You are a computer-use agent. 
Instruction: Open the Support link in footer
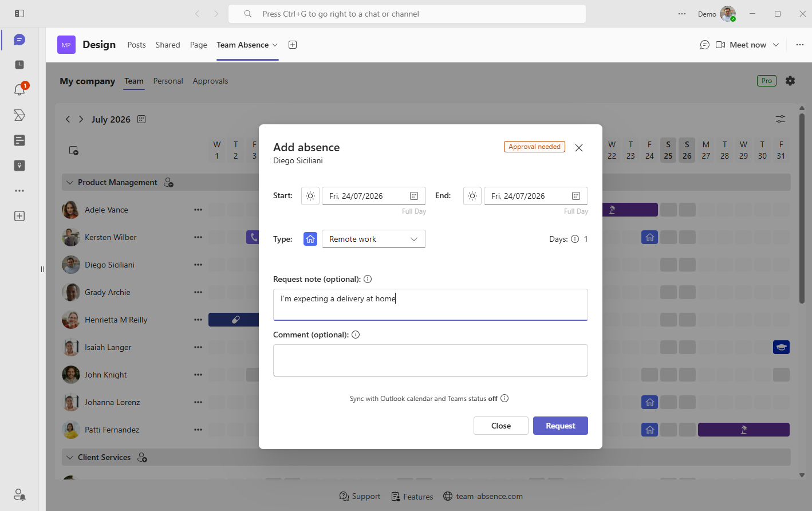[360, 496]
